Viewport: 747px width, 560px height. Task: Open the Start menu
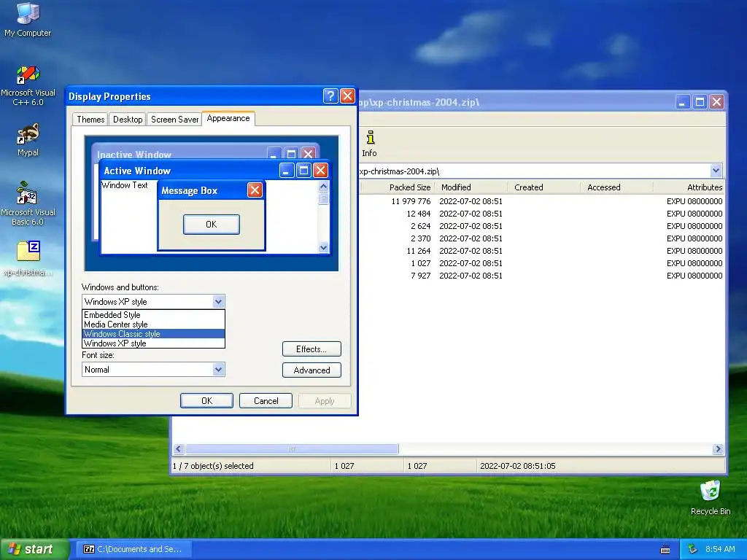click(34, 549)
